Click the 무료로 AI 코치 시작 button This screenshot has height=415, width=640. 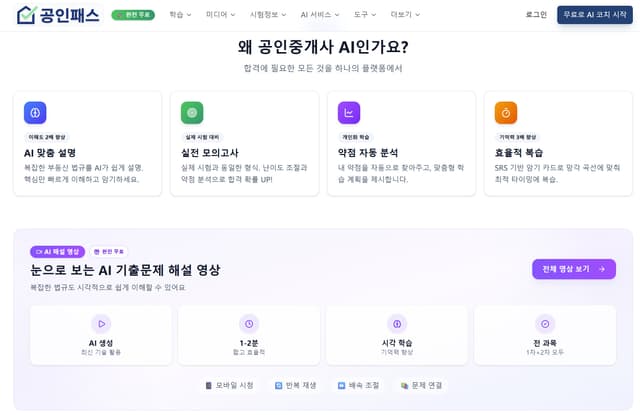[x=595, y=15]
